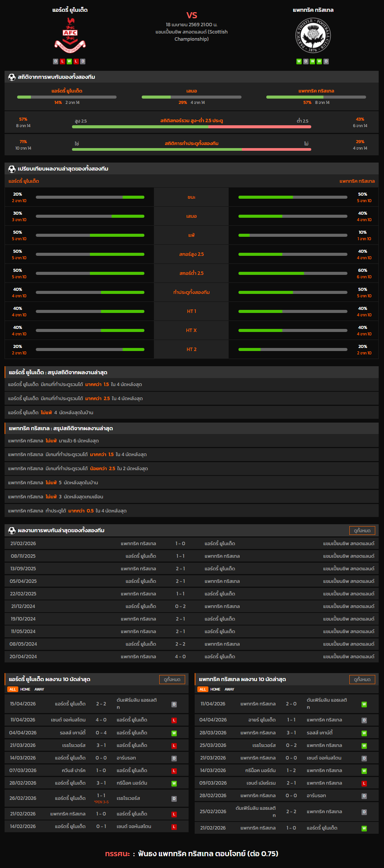Select AWAY tab in Partick Thistle last 10 matches
This screenshot has width=384, height=868.
pyautogui.click(x=229, y=689)
